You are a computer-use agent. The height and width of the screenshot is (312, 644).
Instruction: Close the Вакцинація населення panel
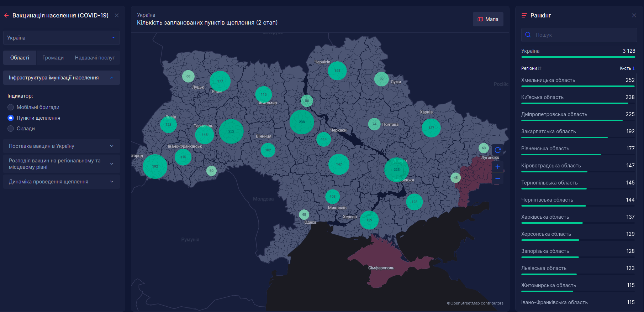point(117,15)
